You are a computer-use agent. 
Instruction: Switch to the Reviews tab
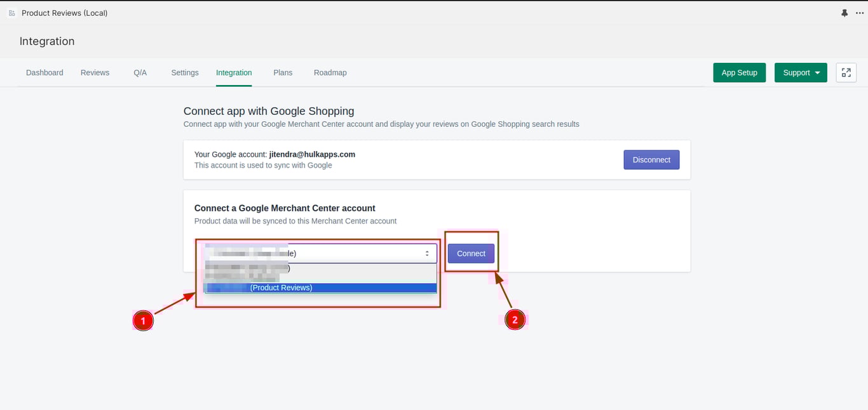coord(95,72)
